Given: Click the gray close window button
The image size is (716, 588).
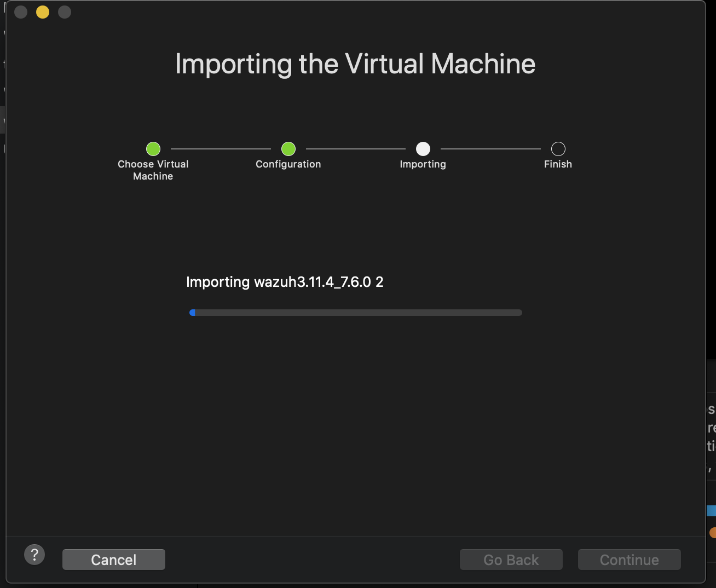Looking at the screenshot, I should 21,12.
